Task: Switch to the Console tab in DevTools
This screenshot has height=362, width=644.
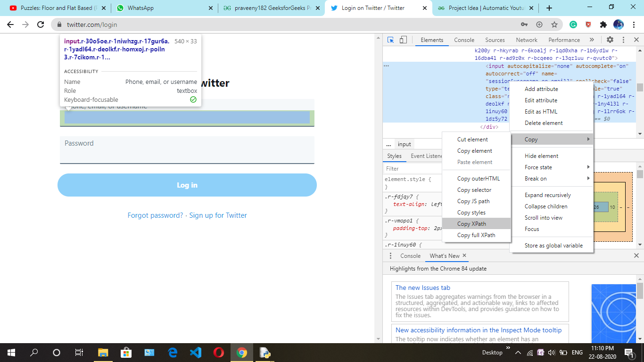Action: point(464,40)
